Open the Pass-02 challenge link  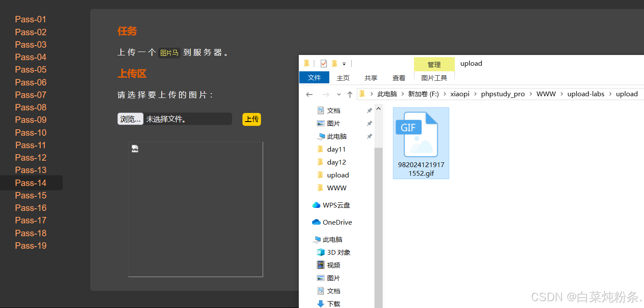pyautogui.click(x=31, y=32)
